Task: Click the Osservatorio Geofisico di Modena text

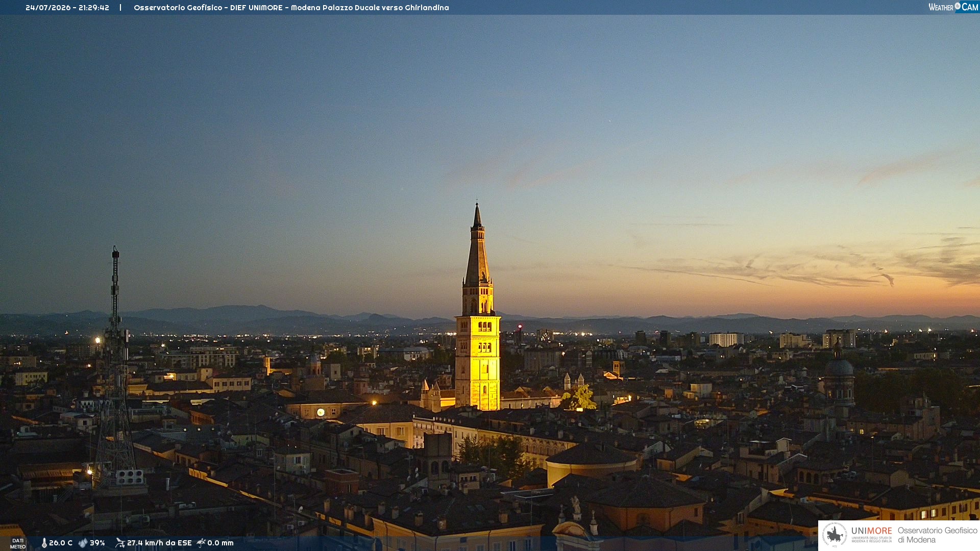Action: (937, 535)
